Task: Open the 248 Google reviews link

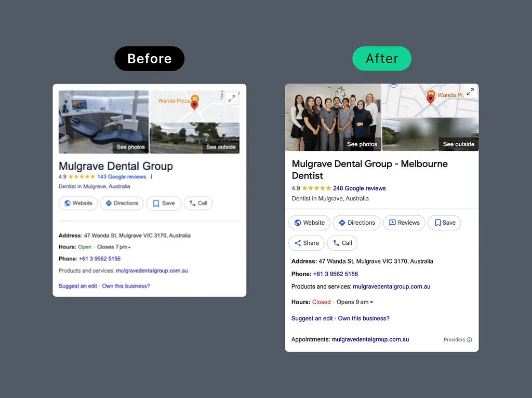Action: (359, 188)
